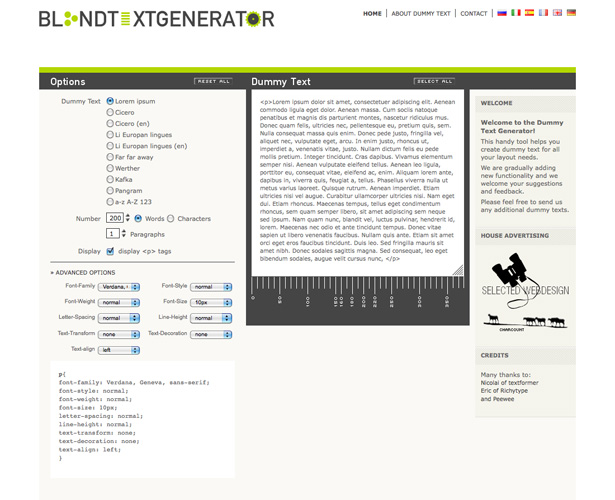
Task: Switch site language to Spanish flag
Action: click(x=529, y=13)
